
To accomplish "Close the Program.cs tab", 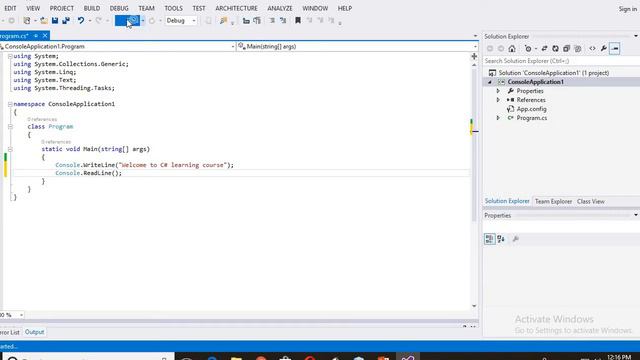I will (x=45, y=36).
